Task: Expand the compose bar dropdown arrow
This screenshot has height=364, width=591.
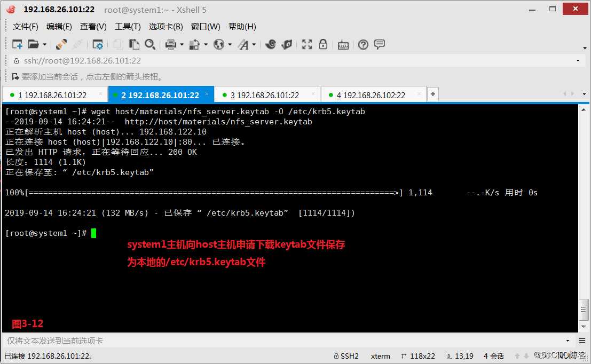Action: tap(568, 341)
